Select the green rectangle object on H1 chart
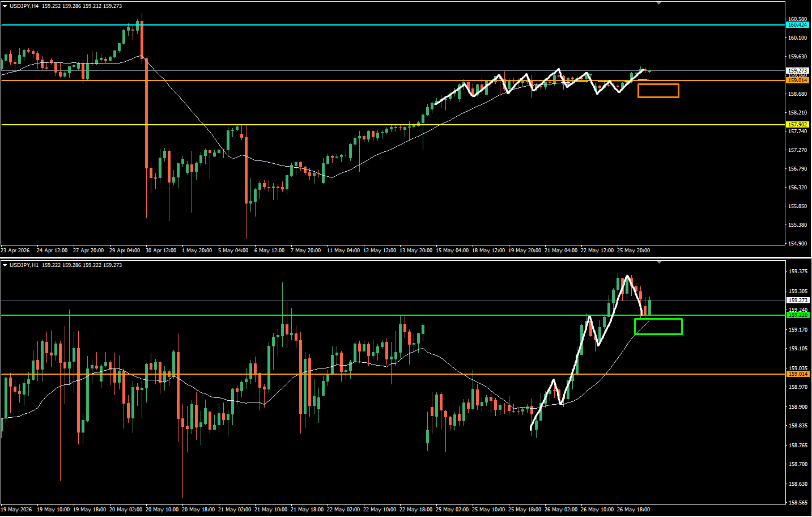Image resolution: width=812 pixels, height=517 pixels. coord(658,327)
